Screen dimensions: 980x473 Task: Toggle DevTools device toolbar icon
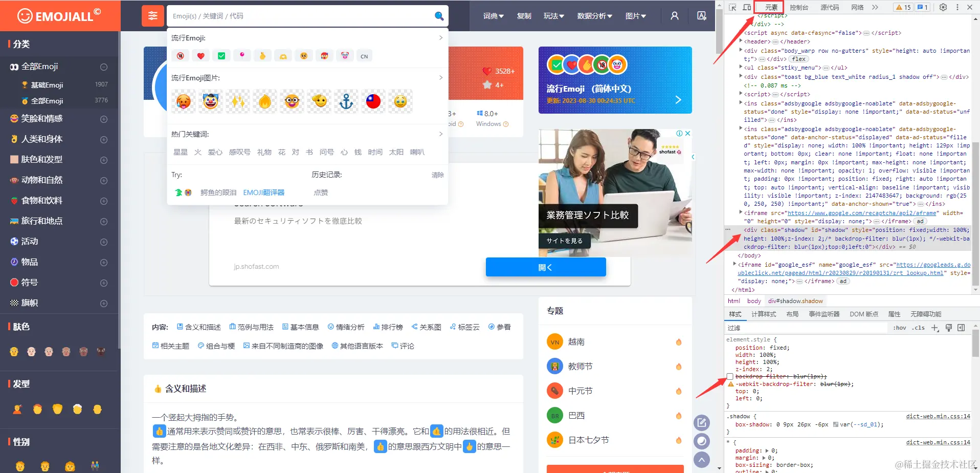[747, 7]
